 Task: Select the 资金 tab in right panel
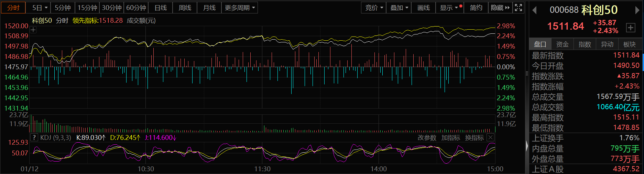point(562,44)
